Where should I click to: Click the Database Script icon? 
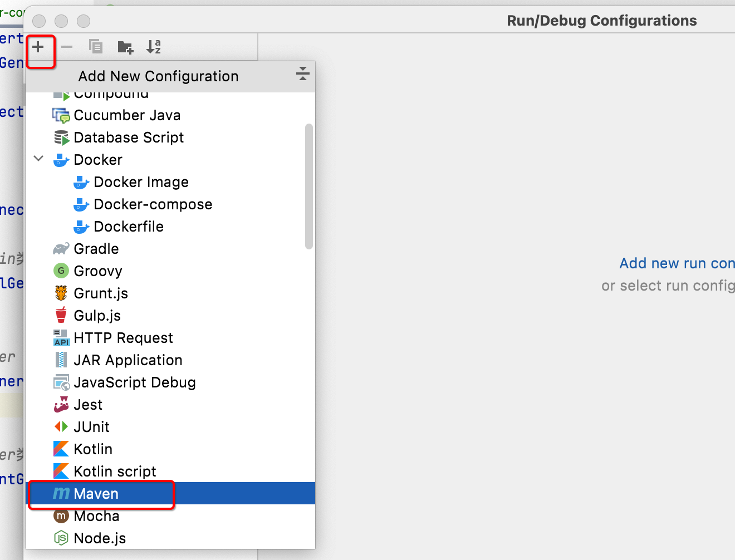tap(61, 137)
